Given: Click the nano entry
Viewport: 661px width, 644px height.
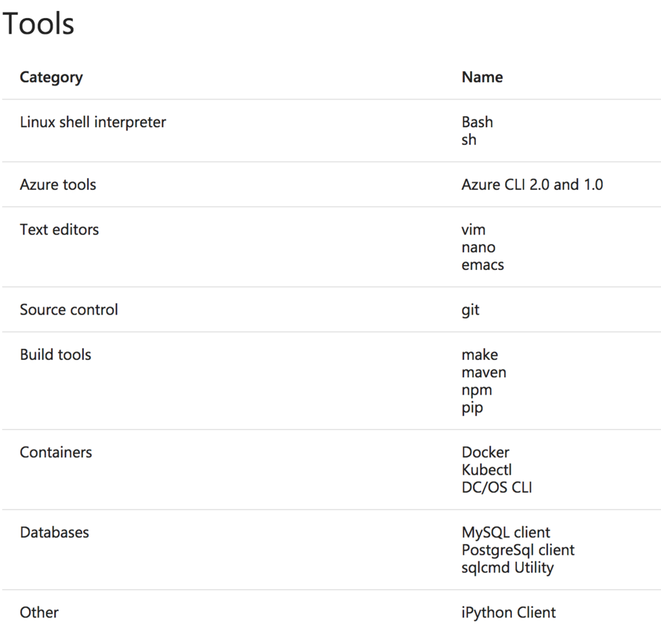Looking at the screenshot, I should click(x=478, y=247).
